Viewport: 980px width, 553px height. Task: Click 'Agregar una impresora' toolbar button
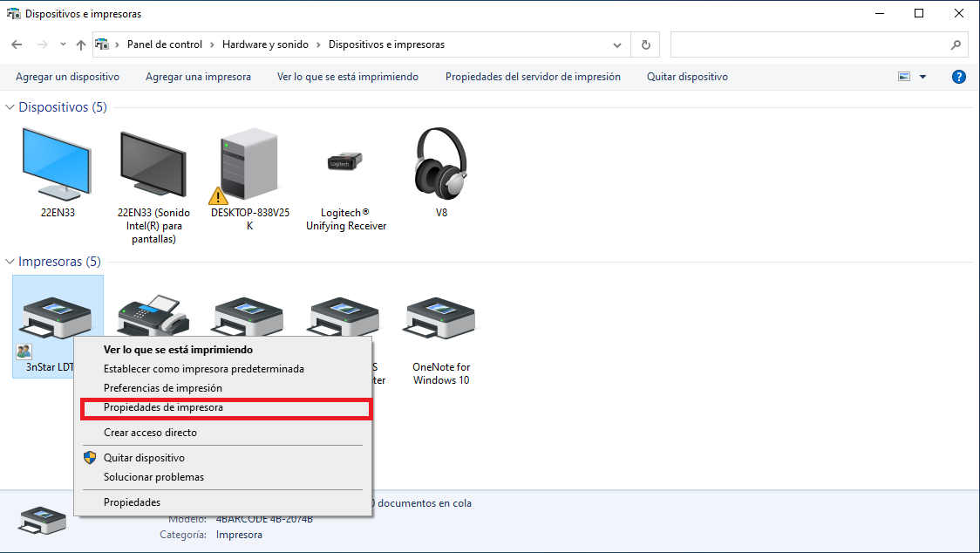(x=198, y=77)
